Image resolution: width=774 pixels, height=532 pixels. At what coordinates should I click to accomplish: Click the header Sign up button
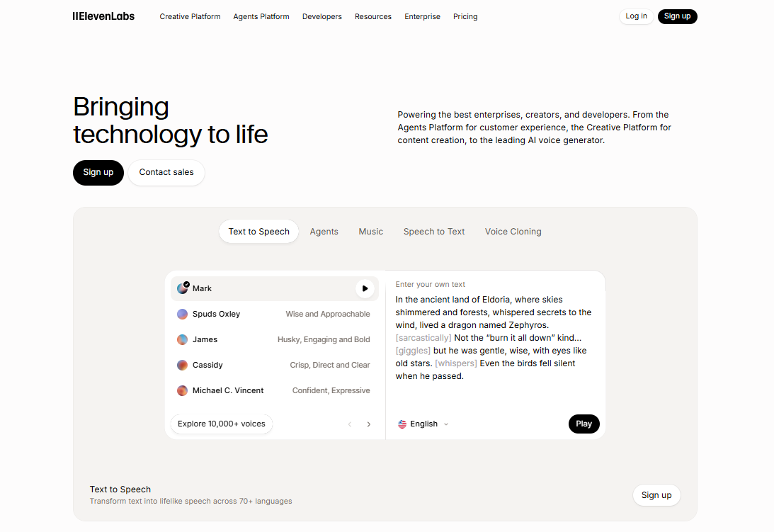click(x=677, y=16)
